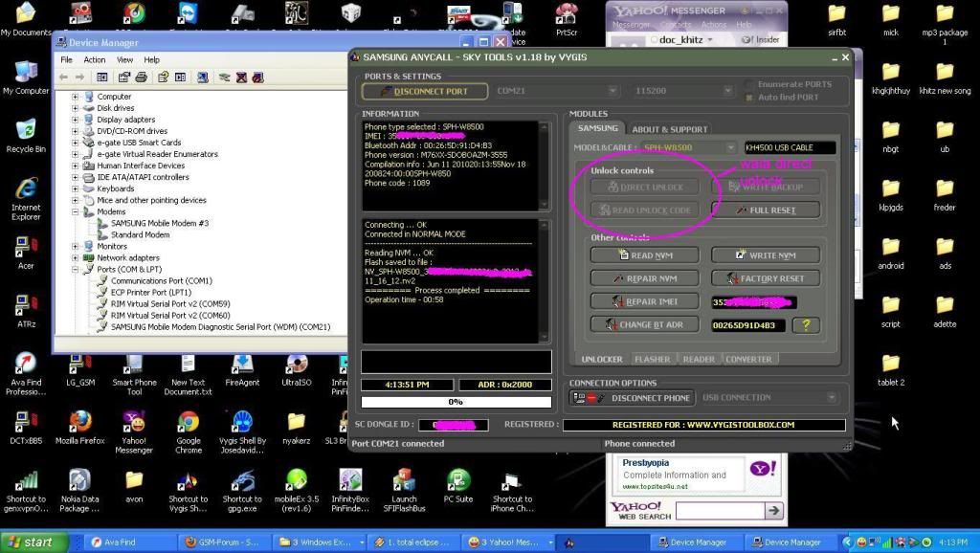The image size is (980, 553).
Task: Click FACTORY RESET button
Action: click(765, 278)
